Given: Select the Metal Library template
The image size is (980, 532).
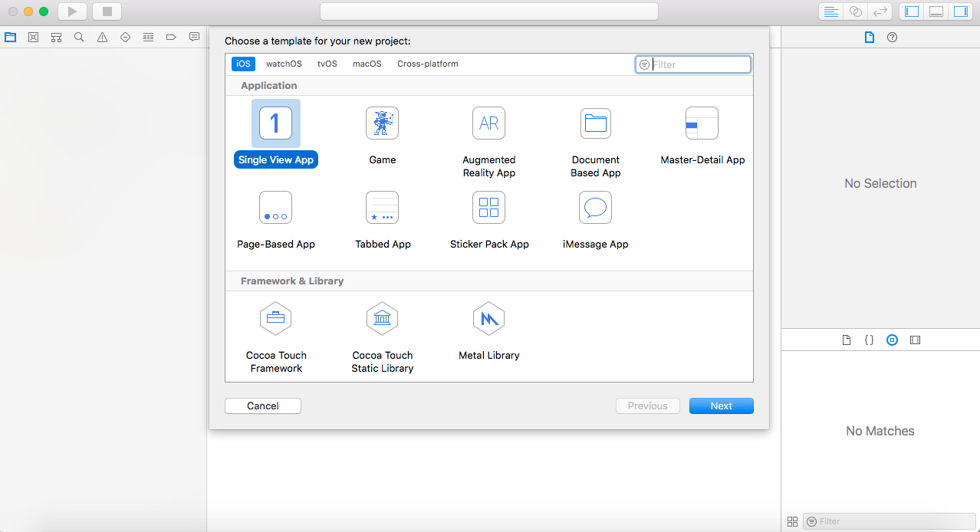Looking at the screenshot, I should tap(488, 318).
